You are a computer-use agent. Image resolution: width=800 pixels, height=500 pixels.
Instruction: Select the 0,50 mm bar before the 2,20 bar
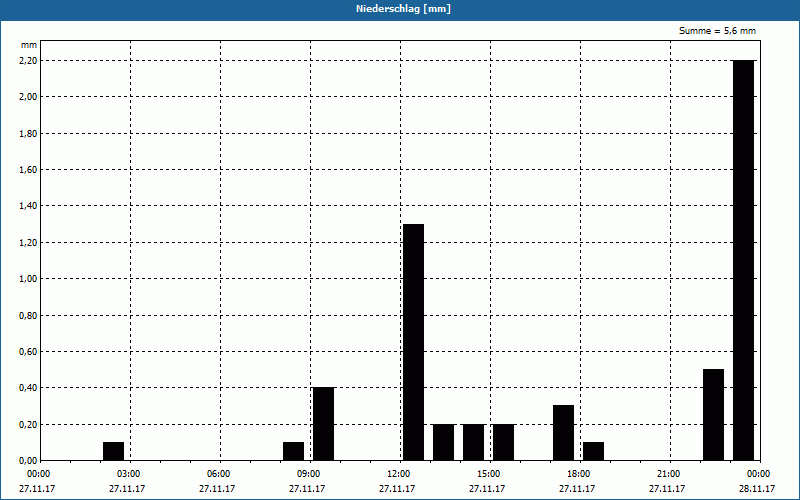pos(713,415)
